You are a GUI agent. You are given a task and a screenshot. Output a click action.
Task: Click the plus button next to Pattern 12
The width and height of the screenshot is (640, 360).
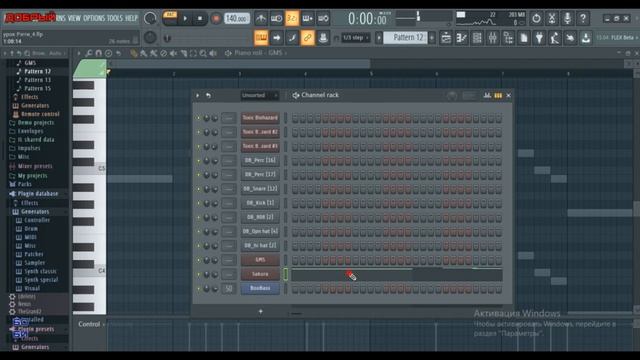tap(432, 38)
